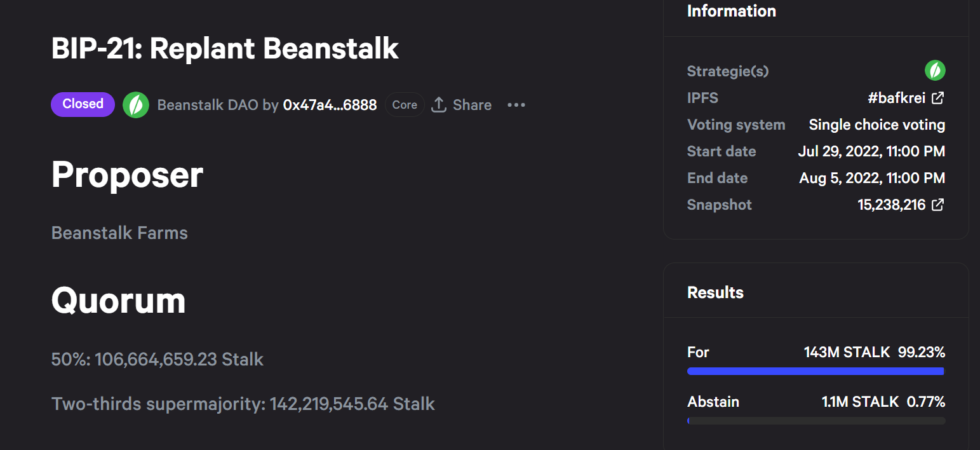Viewport: 980px width, 450px height.
Task: Open the external link icon beside #bafkrei
Action: 937,98
